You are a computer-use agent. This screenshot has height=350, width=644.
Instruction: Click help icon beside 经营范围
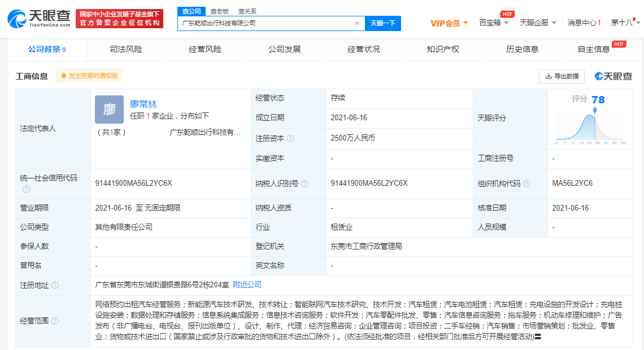point(55,321)
